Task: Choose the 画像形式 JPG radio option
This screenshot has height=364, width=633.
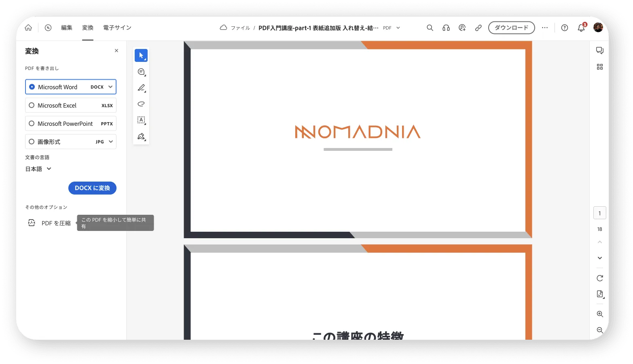Action: click(71, 142)
